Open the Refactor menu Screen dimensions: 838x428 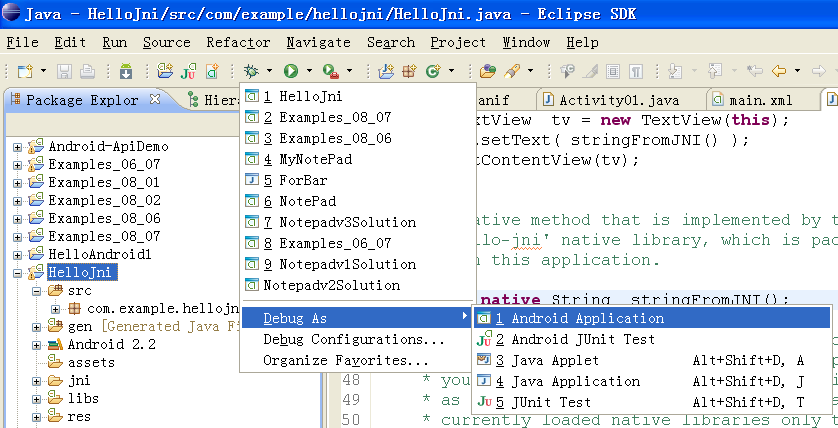238,42
